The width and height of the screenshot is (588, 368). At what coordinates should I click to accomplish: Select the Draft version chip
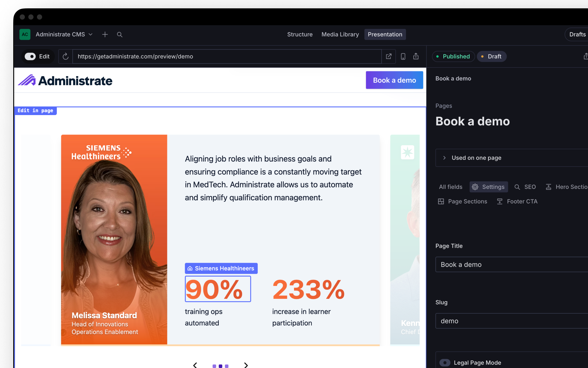coord(491,56)
